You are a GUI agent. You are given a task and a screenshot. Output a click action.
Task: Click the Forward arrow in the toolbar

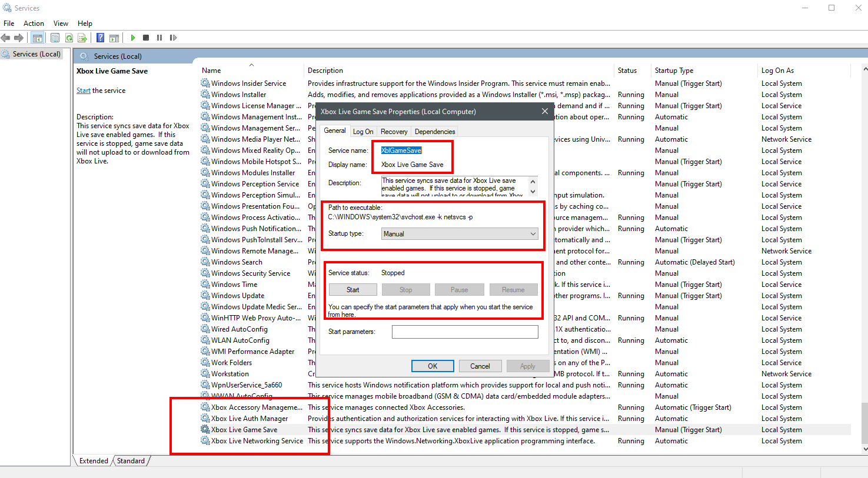click(x=19, y=38)
